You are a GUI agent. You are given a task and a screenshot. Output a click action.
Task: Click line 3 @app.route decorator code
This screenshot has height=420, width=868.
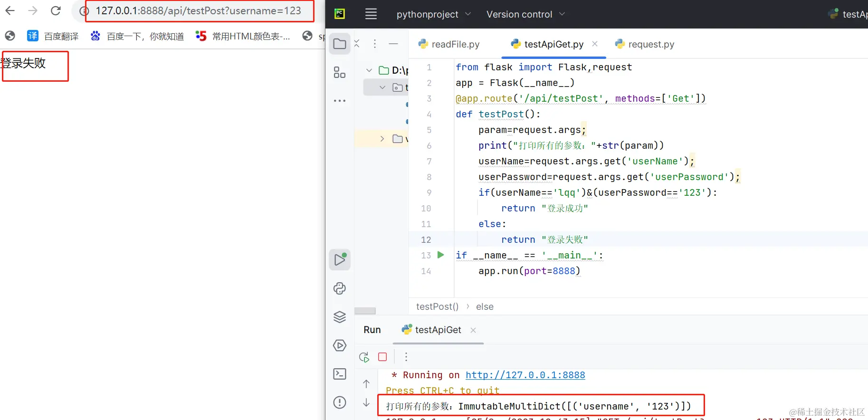[x=581, y=98]
